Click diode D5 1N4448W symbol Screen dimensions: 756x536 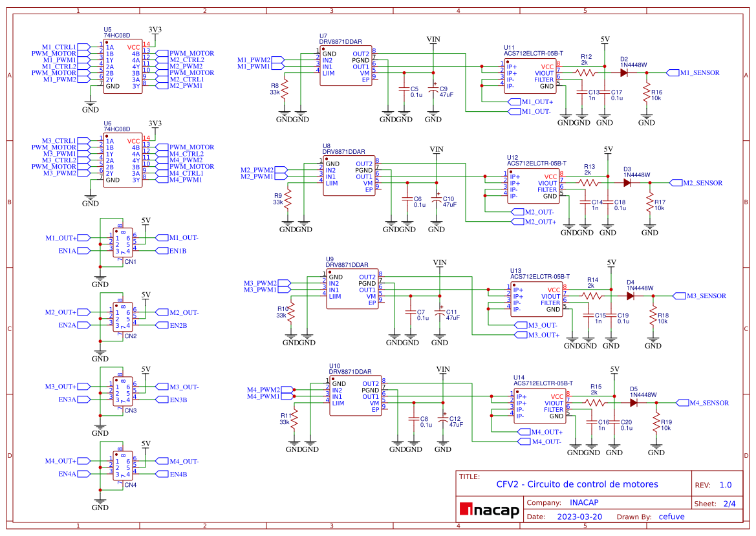pyautogui.click(x=632, y=403)
